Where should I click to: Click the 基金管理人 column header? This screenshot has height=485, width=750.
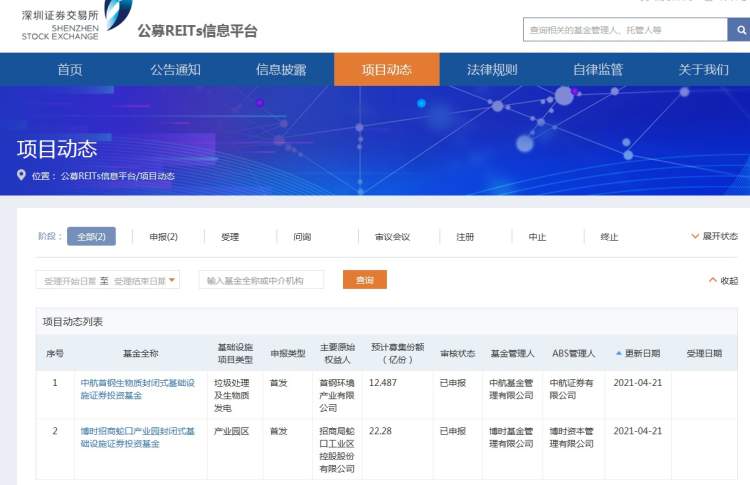tap(512, 353)
